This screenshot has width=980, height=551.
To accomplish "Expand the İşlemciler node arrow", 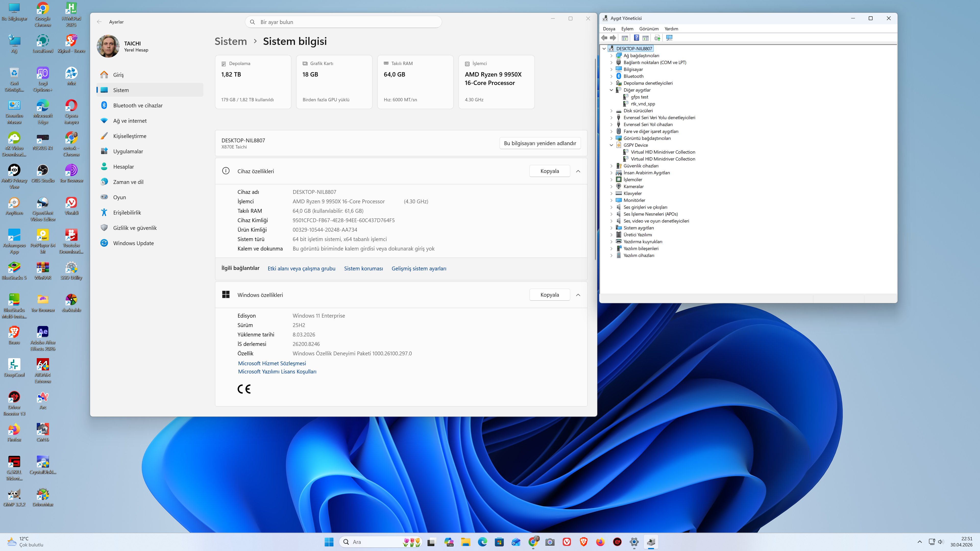I will click(611, 180).
